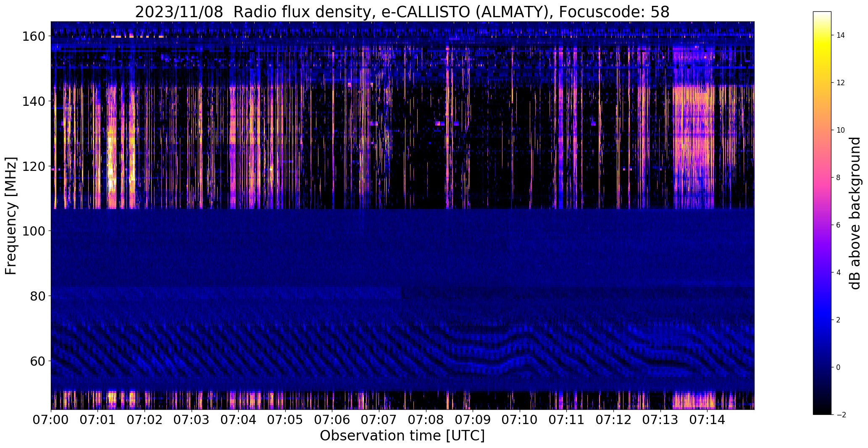Click the 07:13 time tick label

pos(660,419)
